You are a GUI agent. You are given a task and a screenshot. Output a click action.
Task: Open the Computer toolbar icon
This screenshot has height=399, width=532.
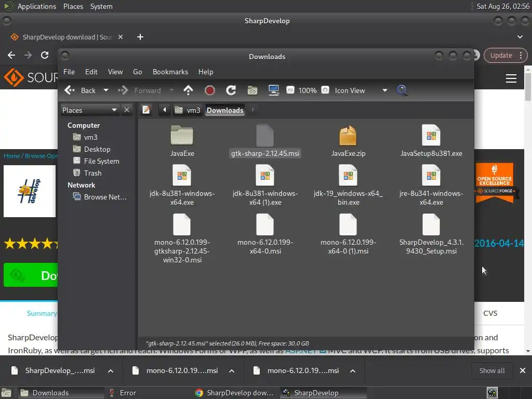pos(273,90)
